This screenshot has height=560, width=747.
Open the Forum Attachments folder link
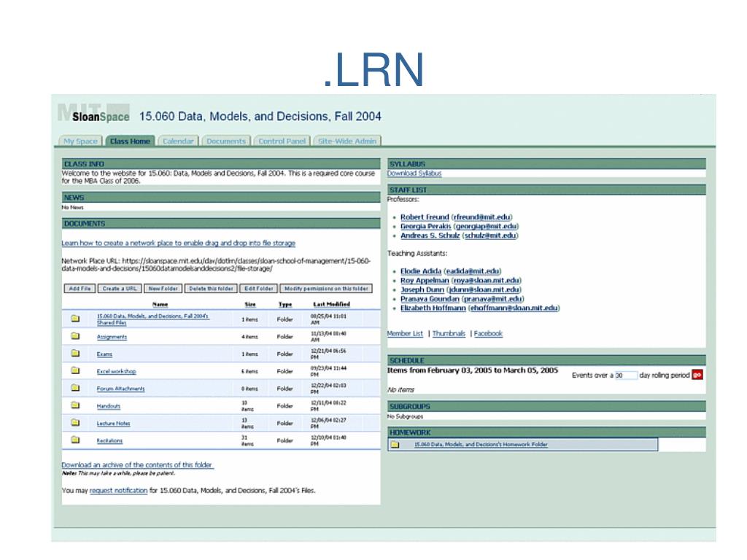pos(120,389)
